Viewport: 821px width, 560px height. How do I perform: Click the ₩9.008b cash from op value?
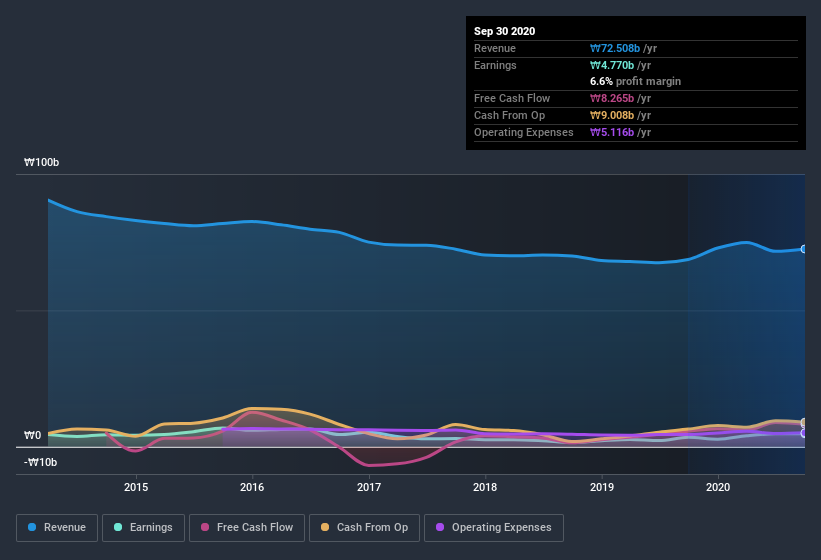click(x=612, y=115)
